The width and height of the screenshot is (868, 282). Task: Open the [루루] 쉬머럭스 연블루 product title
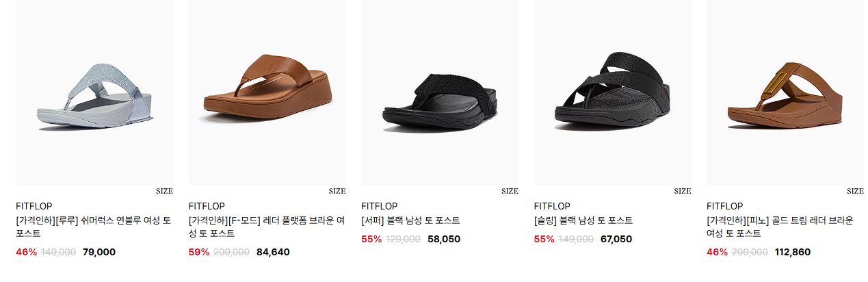(94, 227)
